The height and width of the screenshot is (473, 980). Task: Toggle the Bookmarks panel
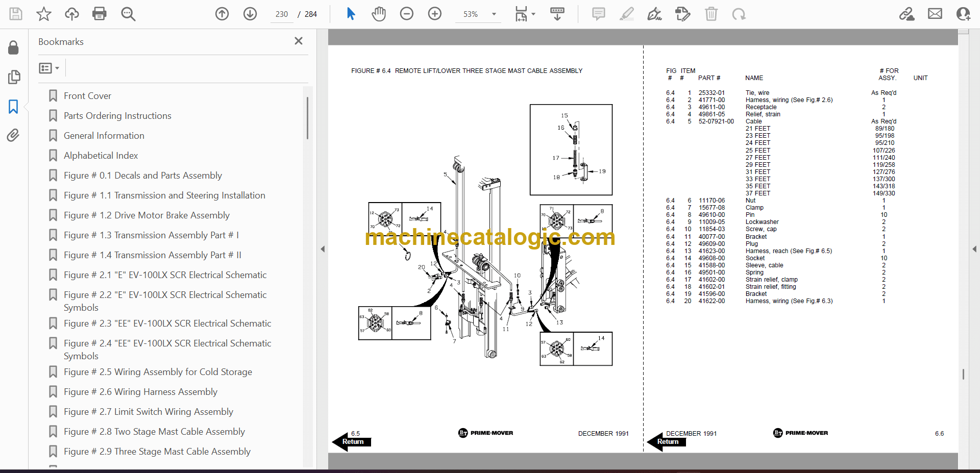click(13, 107)
